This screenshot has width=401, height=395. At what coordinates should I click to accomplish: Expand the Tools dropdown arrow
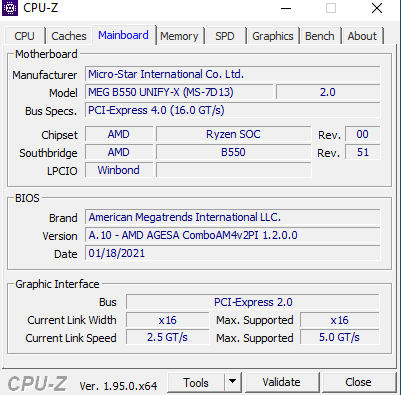point(233,382)
